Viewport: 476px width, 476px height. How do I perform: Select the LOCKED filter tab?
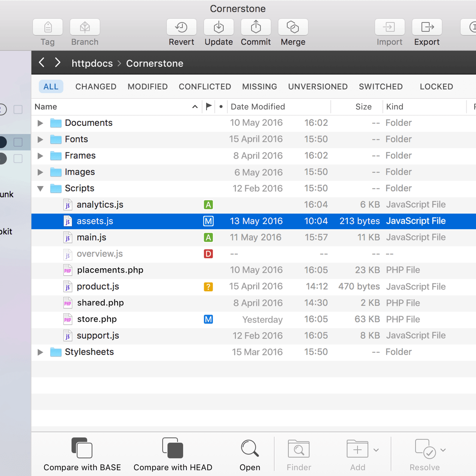point(436,87)
